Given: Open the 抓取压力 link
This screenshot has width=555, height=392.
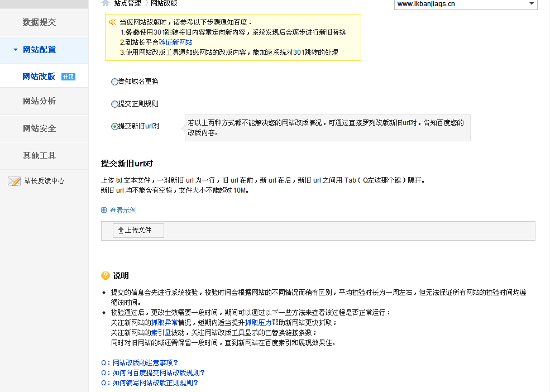Looking at the screenshot, I should (258, 323).
